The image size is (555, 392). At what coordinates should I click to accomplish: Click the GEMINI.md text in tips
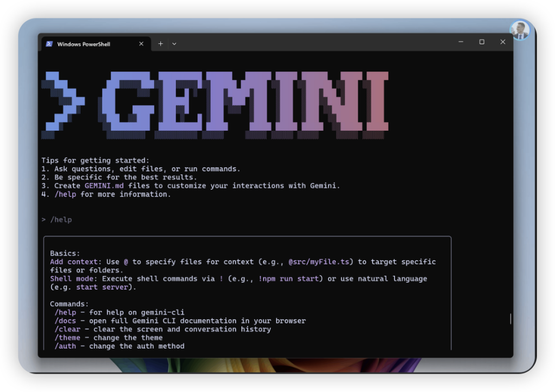[x=104, y=186]
